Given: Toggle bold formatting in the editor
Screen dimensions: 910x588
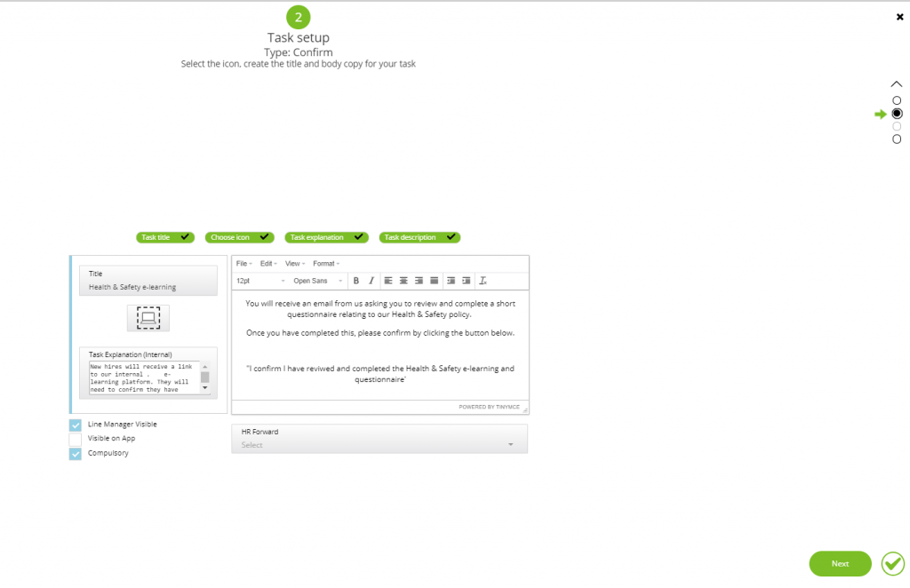Looking at the screenshot, I should click(x=355, y=281).
